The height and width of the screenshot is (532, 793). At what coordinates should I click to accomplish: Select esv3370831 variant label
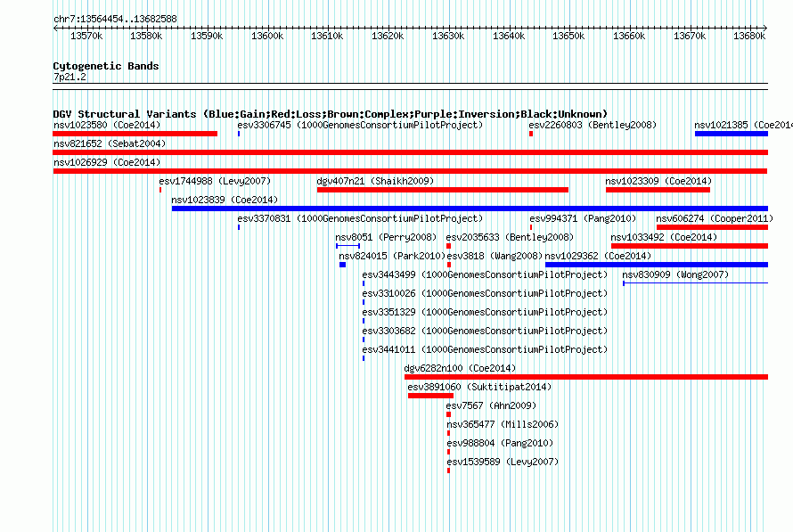pos(360,218)
